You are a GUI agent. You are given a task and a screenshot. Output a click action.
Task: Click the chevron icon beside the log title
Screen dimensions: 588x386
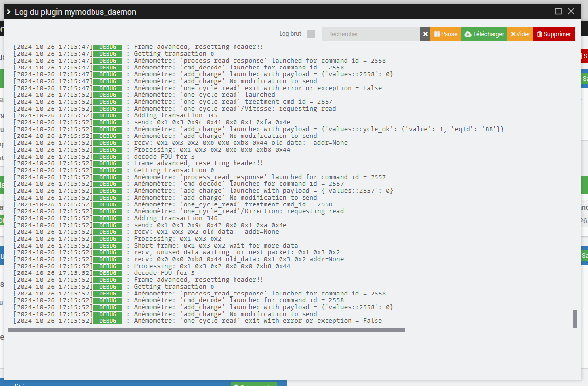tap(9, 12)
